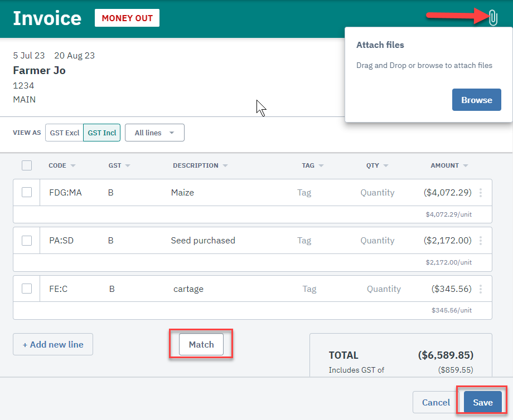Open the attach files paperclip icon
This screenshot has width=513, height=420.
[492, 18]
